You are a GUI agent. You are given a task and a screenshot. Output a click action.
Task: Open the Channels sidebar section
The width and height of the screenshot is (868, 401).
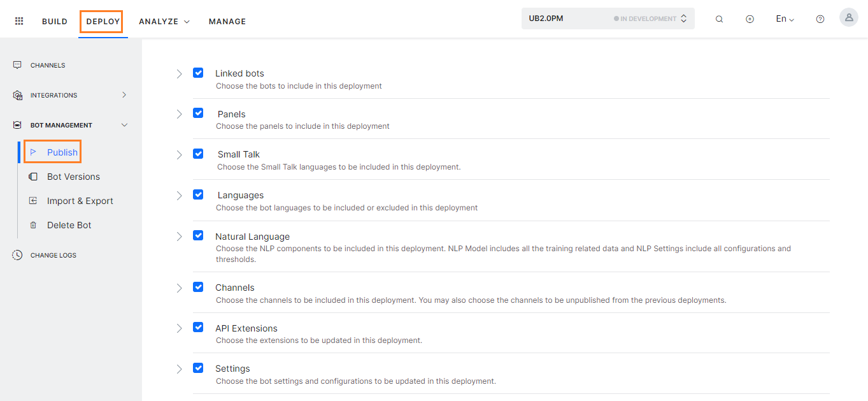coord(47,64)
